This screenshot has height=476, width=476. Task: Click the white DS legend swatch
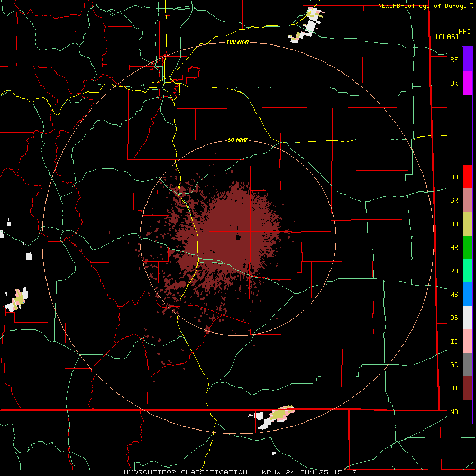click(467, 317)
